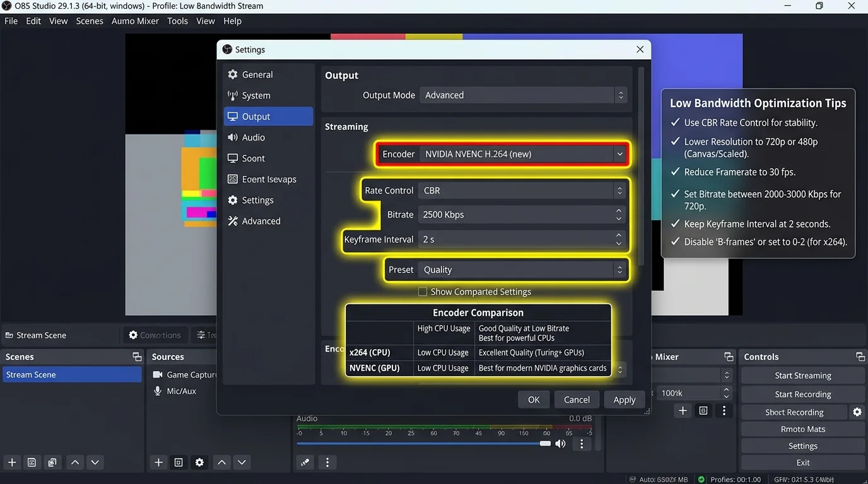Expand the Encoder NVIDIA NVENC dropdown
The width and height of the screenshot is (868, 484).
[x=523, y=154]
